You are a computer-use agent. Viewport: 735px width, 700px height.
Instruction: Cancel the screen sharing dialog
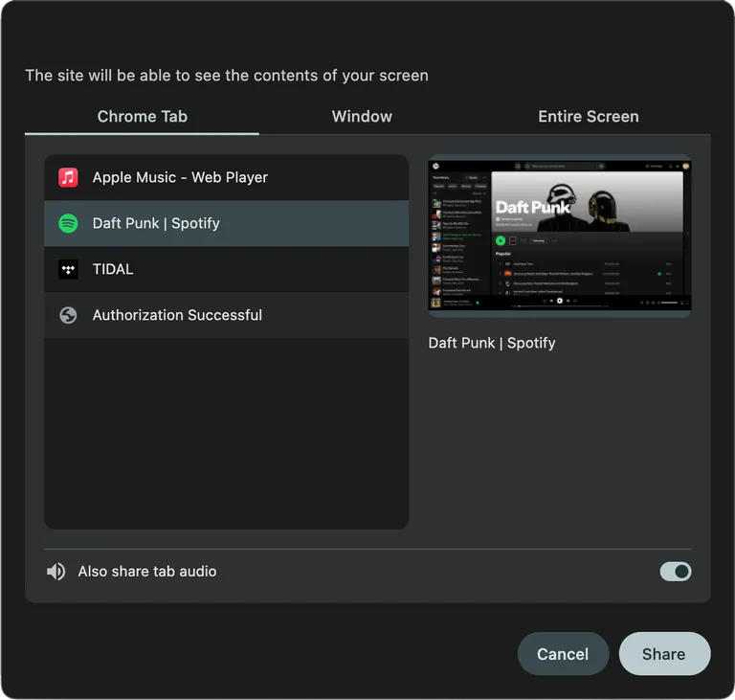pos(563,653)
